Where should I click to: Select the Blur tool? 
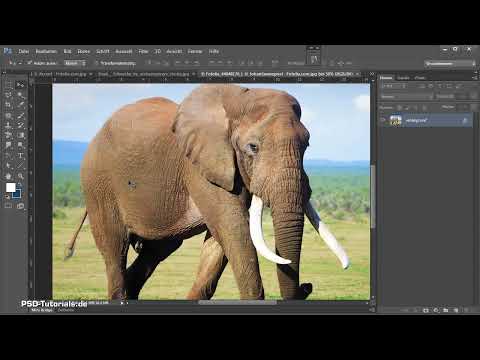tap(8, 145)
